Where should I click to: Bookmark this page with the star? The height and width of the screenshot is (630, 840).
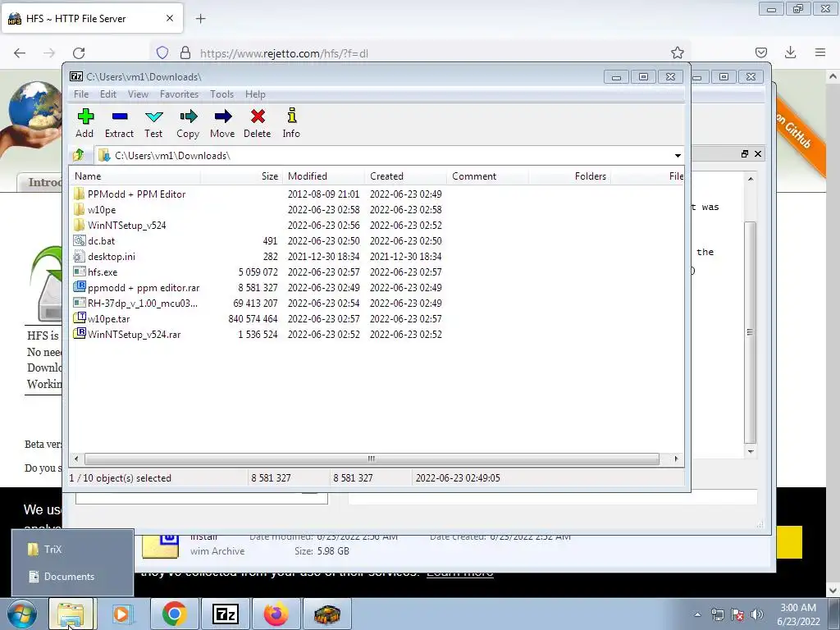pos(677,52)
